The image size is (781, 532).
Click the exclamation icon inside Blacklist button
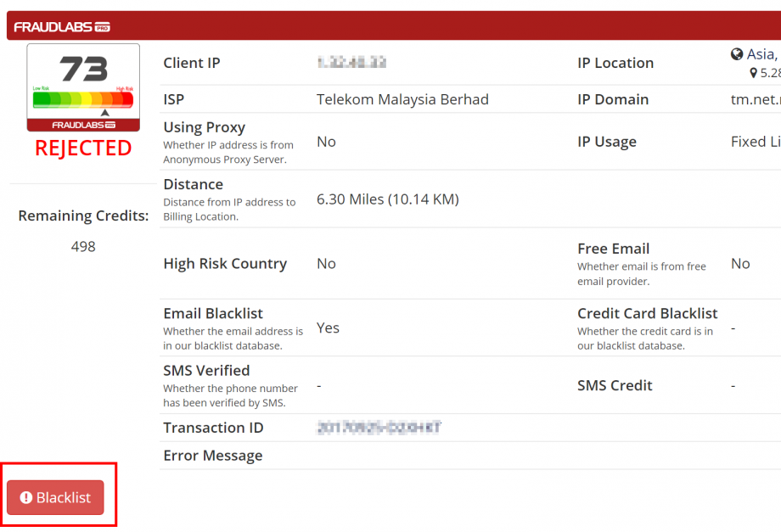[x=28, y=497]
